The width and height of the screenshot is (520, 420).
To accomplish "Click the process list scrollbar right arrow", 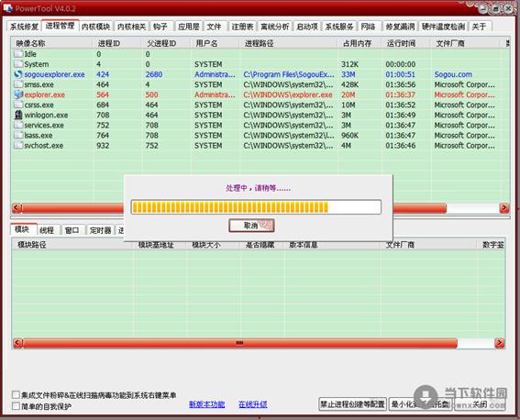I will click(x=504, y=208).
